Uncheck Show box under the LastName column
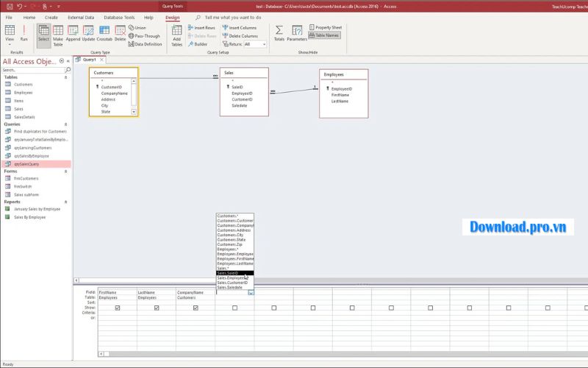Screen dimensions: 588x368 coord(157,308)
